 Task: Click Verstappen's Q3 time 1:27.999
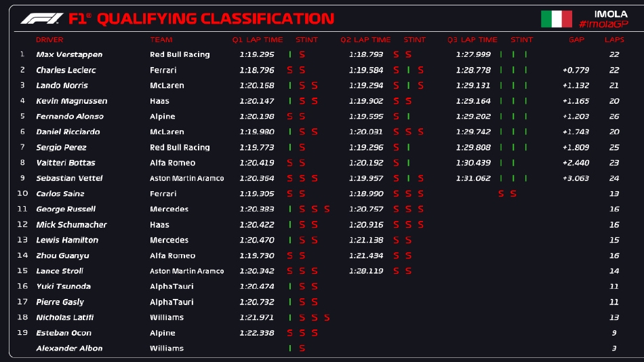pos(473,54)
